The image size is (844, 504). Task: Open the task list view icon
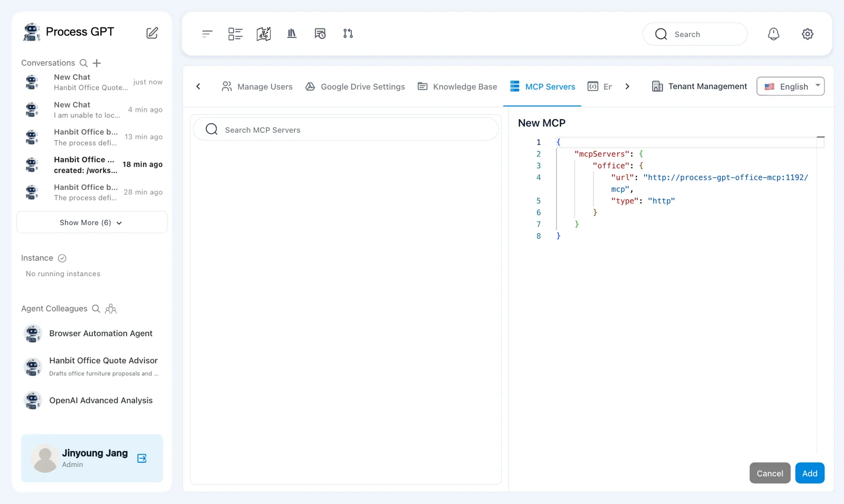[235, 34]
